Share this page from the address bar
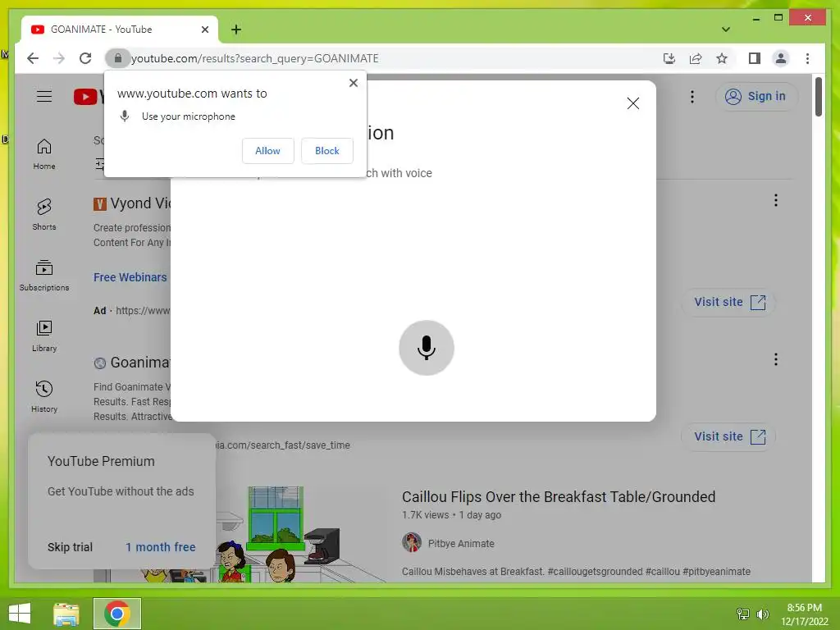 tap(696, 58)
